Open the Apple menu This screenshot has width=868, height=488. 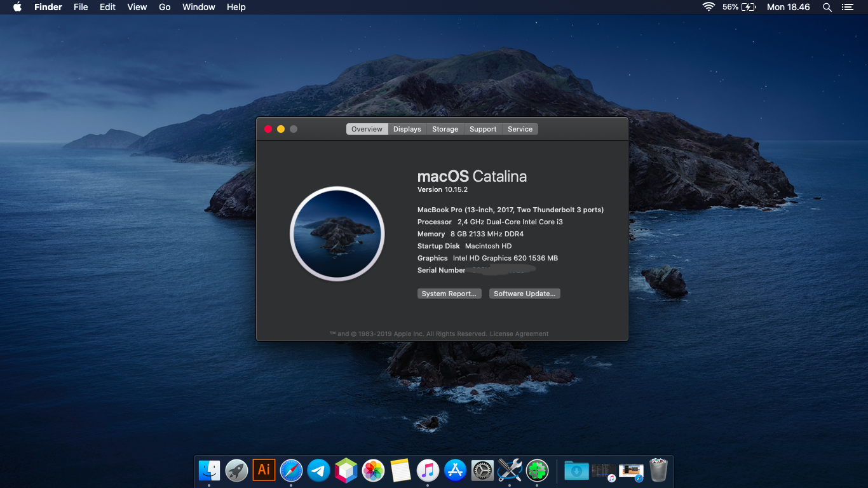[17, 7]
